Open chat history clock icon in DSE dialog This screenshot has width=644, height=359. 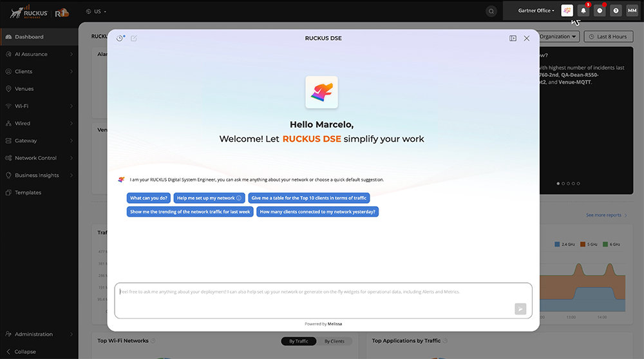pyautogui.click(x=120, y=38)
